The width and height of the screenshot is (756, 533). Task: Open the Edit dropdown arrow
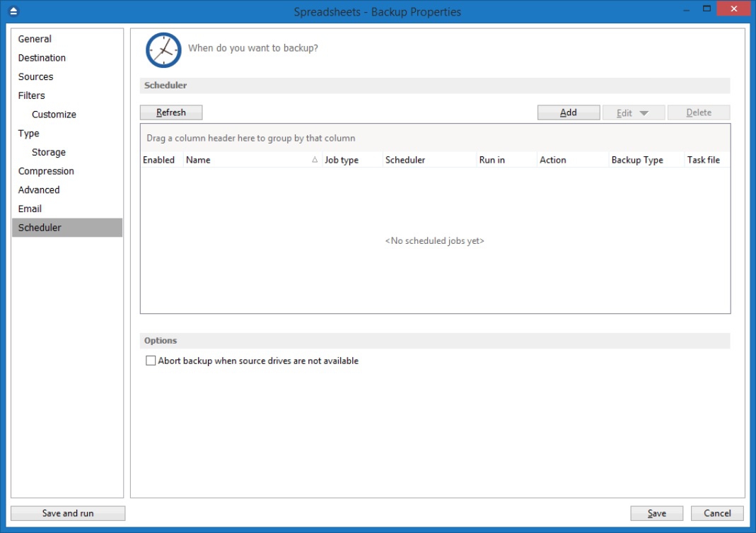point(644,113)
